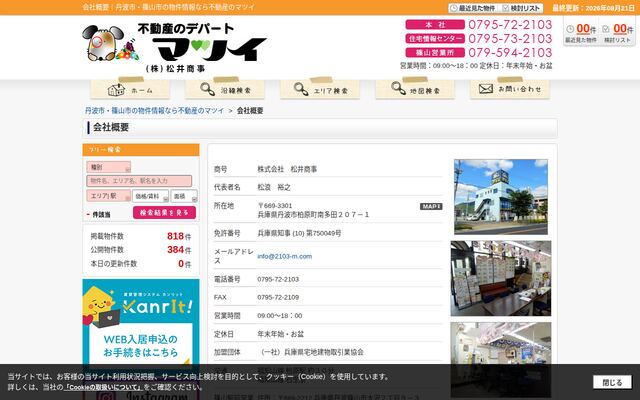Click the 住宅情報センター number 0795-73-2103
Image resolution: width=640 pixels, height=400 pixels.
click(x=510, y=39)
